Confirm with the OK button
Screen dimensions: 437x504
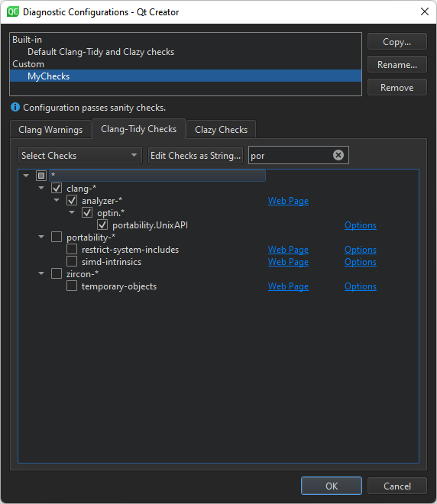pyautogui.click(x=332, y=486)
